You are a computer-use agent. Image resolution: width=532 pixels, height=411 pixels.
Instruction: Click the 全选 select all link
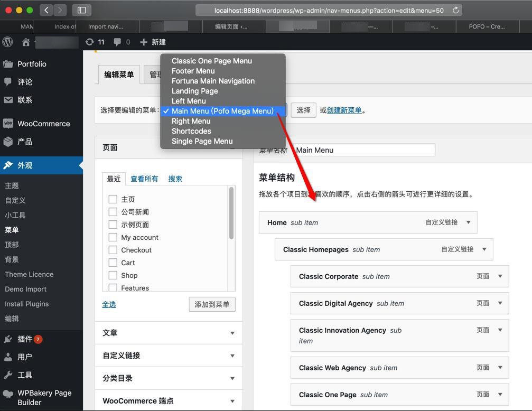pos(109,304)
